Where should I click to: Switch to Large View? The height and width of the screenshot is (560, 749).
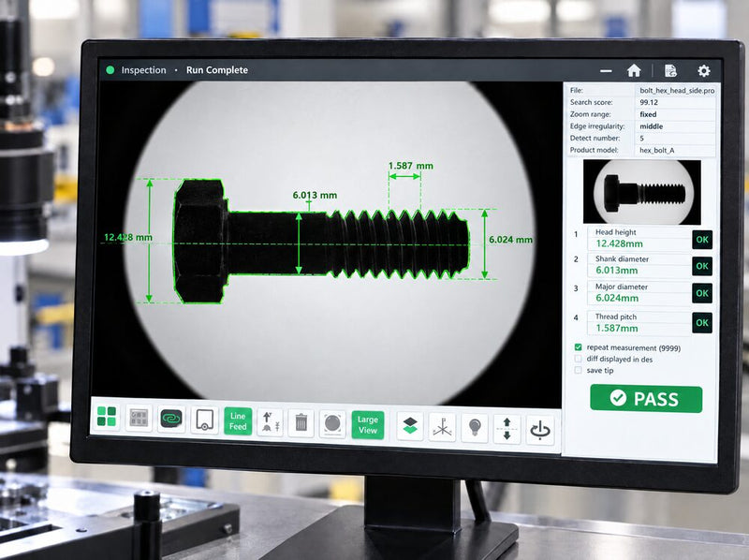[368, 425]
